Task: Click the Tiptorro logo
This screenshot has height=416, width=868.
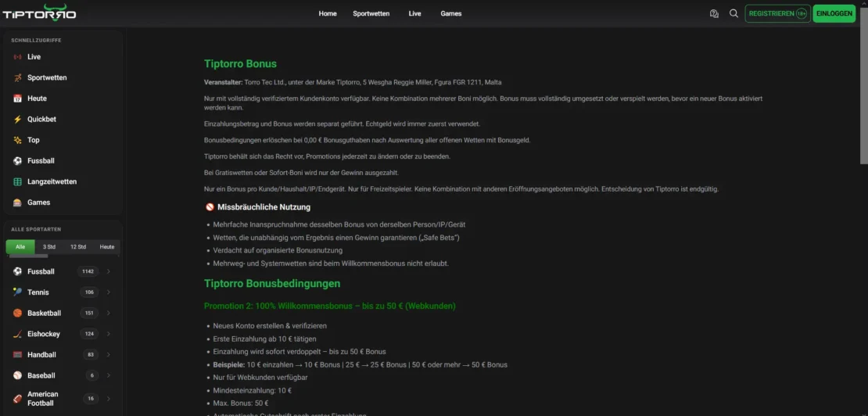Action: point(39,13)
